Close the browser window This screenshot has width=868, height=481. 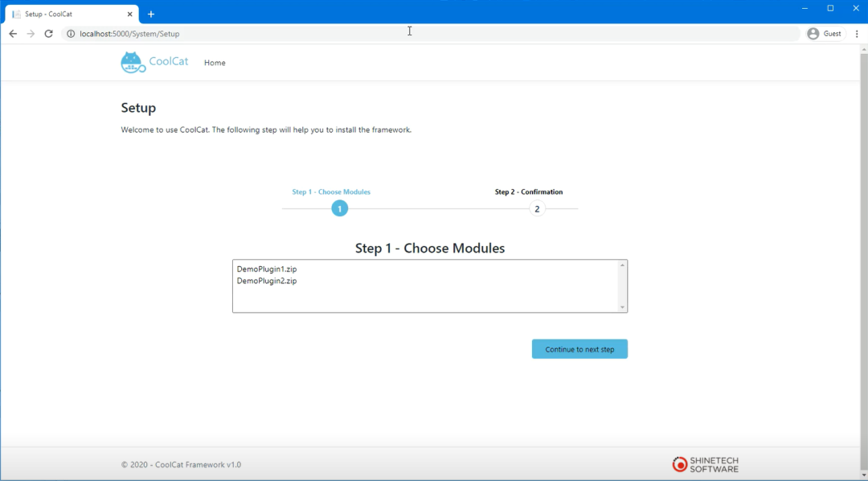tap(855, 8)
